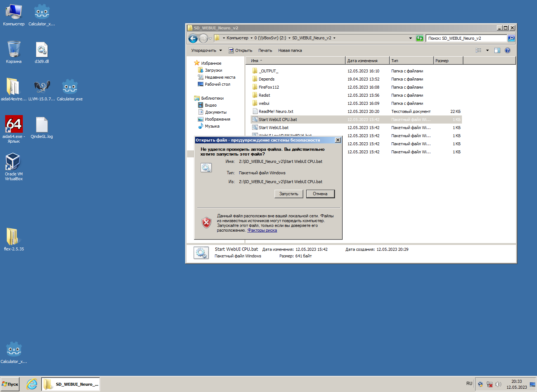Select the d3d9.dll file icon
537x392 pixels.
tap(42, 52)
